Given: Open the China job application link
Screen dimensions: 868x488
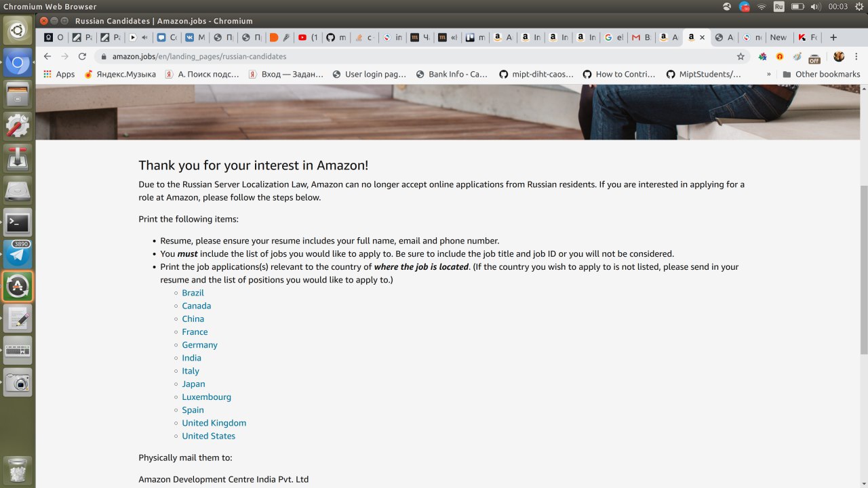Looking at the screenshot, I should [193, 319].
